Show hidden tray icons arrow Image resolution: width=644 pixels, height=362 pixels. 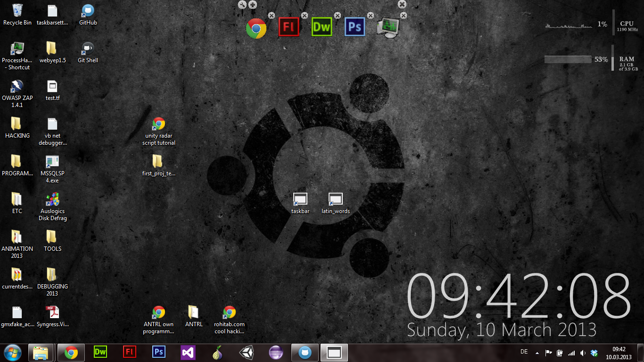(x=537, y=353)
